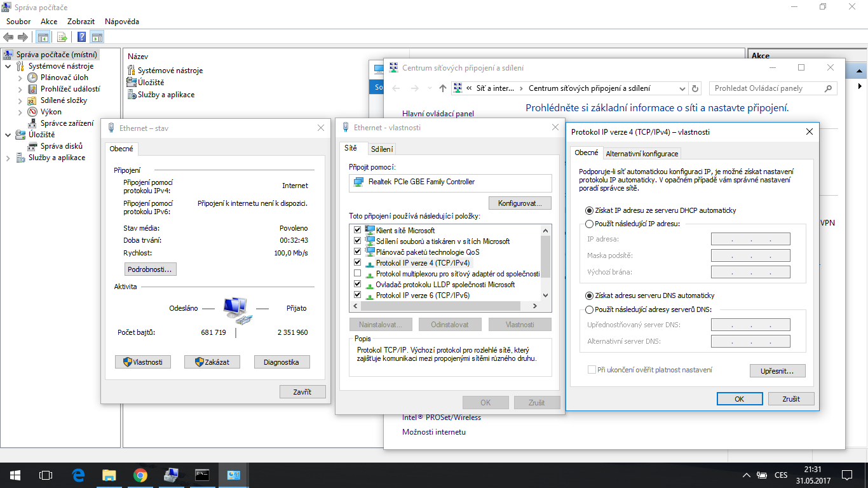
Task: Open the Windows Start menu
Action: (x=15, y=475)
